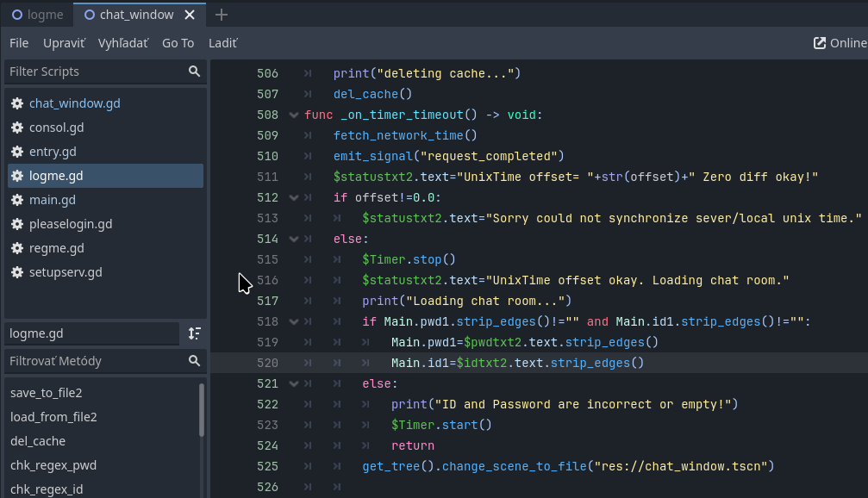Image resolution: width=868 pixels, height=498 pixels.
Task: Open the File menu
Action: (x=19, y=43)
